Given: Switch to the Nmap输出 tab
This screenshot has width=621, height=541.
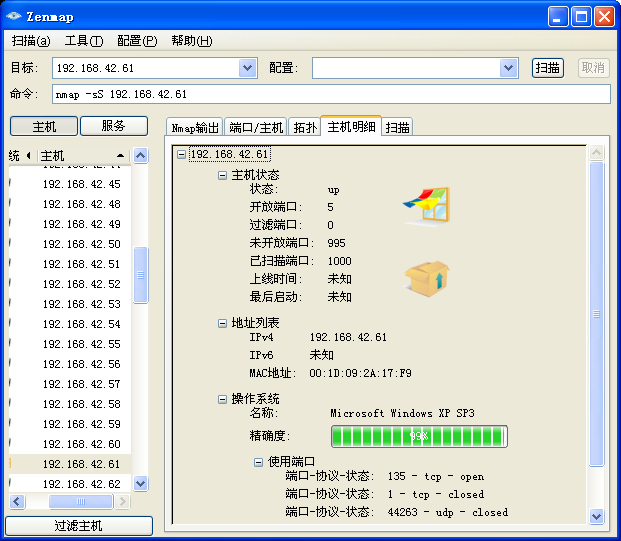Looking at the screenshot, I should [x=195, y=128].
